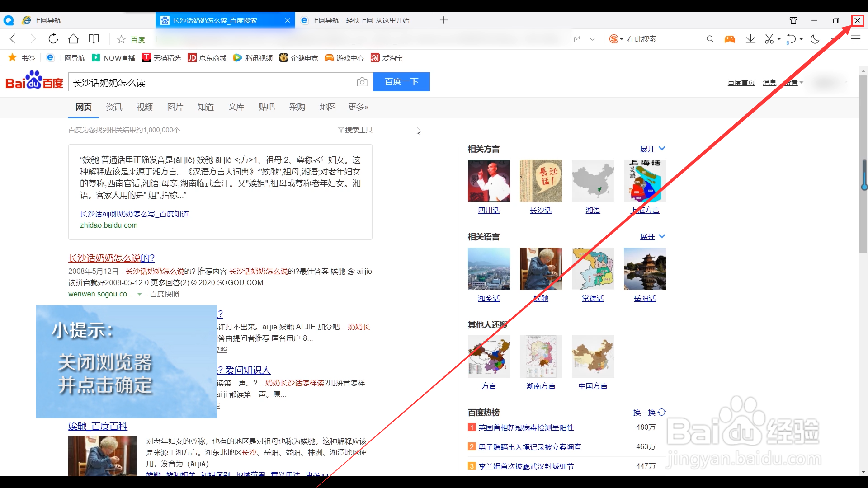Open 天猫精选 bookmark

click(x=161, y=58)
